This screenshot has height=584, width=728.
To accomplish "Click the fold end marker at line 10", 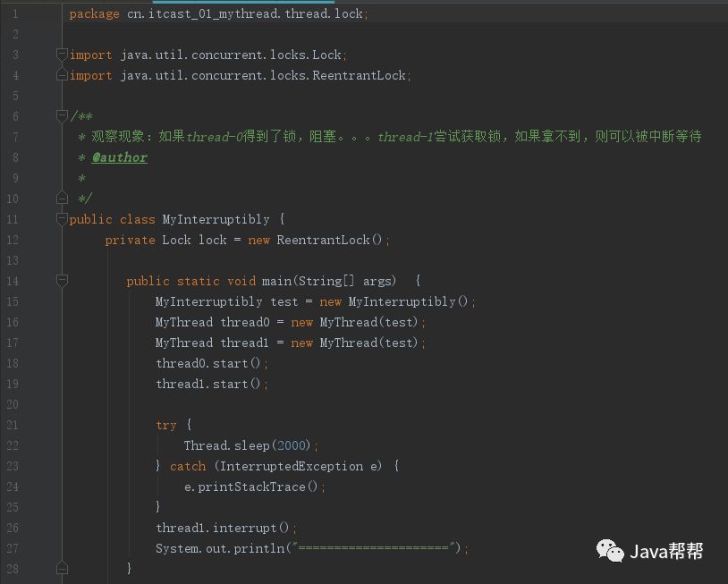I will coord(62,198).
